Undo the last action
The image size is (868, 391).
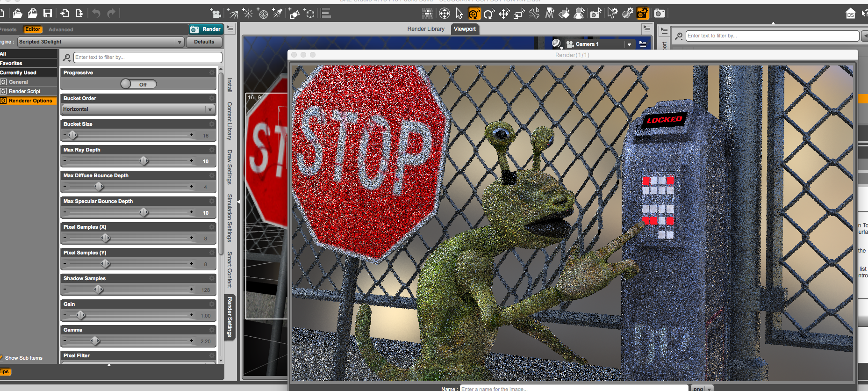pyautogui.click(x=96, y=13)
